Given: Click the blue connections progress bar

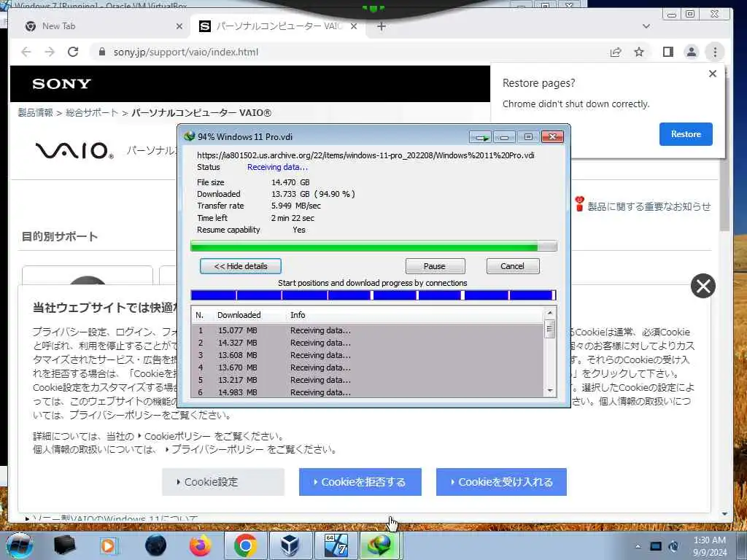Looking at the screenshot, I should (373, 295).
